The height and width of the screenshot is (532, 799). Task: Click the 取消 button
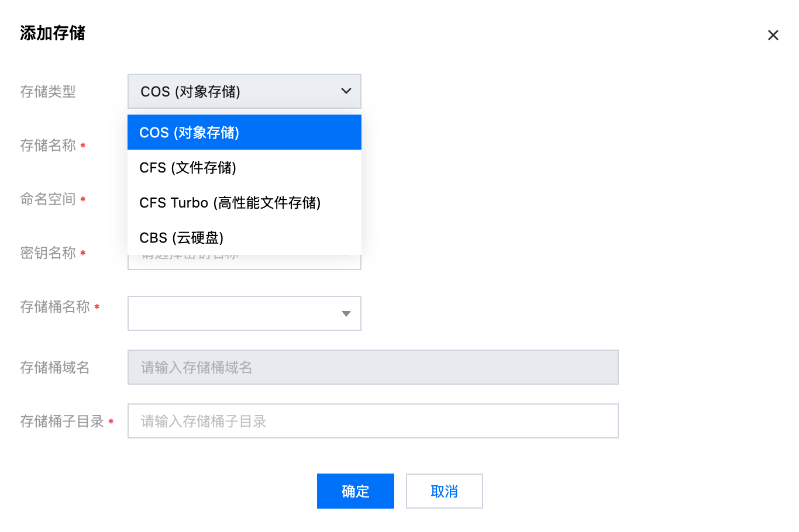444,492
